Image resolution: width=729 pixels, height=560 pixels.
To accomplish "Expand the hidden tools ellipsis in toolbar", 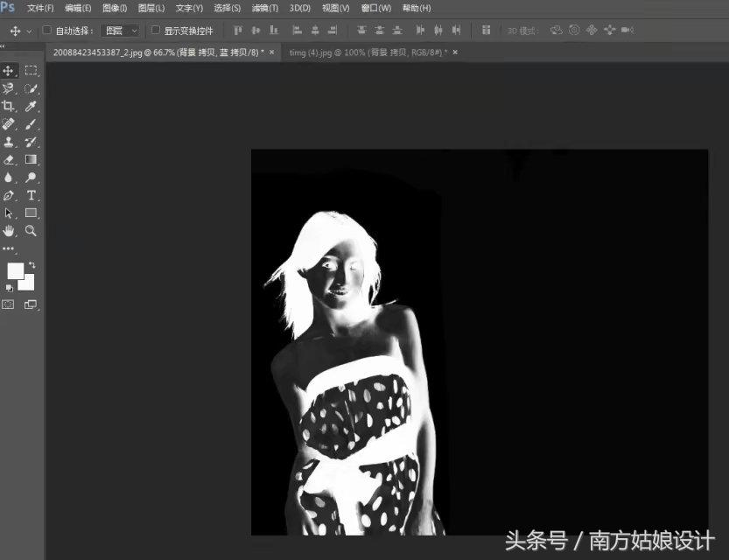I will (9, 248).
